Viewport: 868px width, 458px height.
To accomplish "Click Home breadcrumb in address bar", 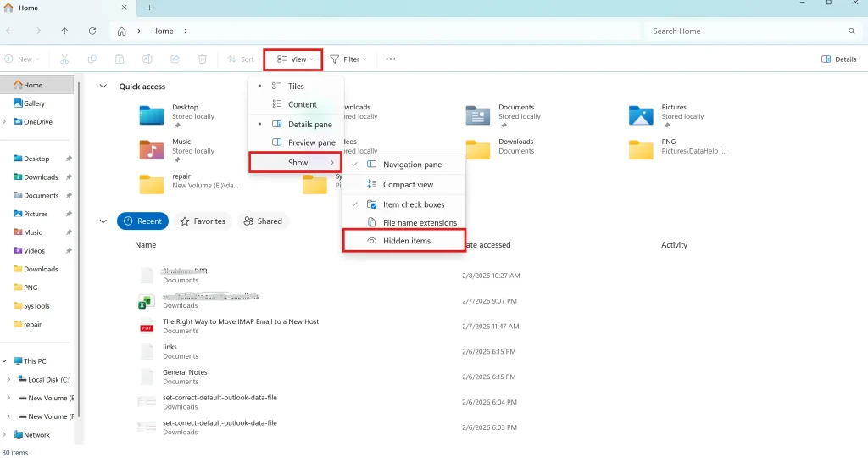I will (163, 31).
